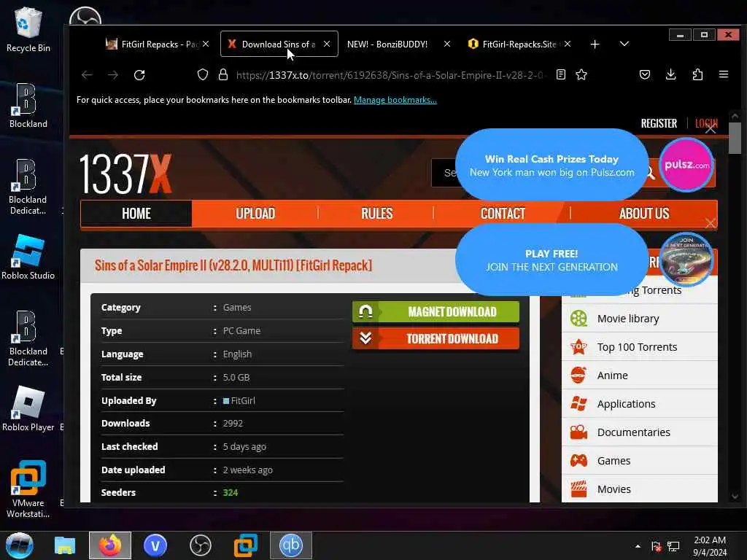Click the Documentaries camera icon
Viewport: 747px width, 560px height.
pos(578,432)
